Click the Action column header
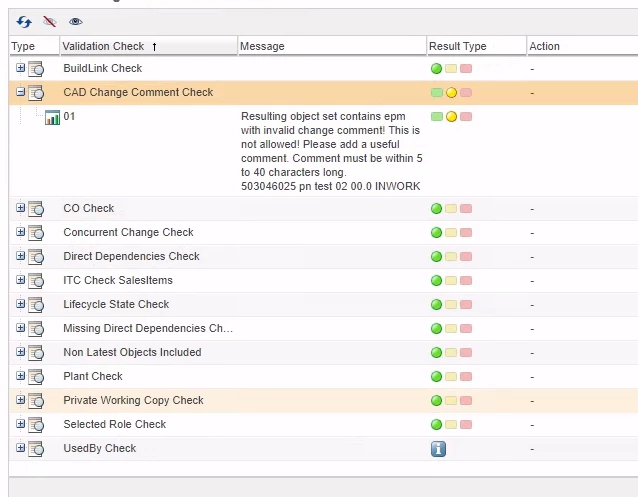Viewport: 638px width, 497px height. (x=582, y=46)
